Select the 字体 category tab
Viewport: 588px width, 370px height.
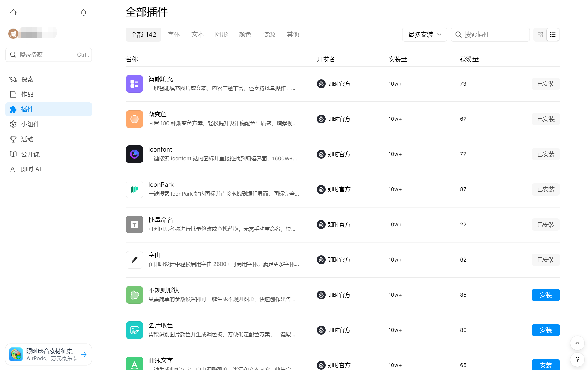click(x=174, y=35)
